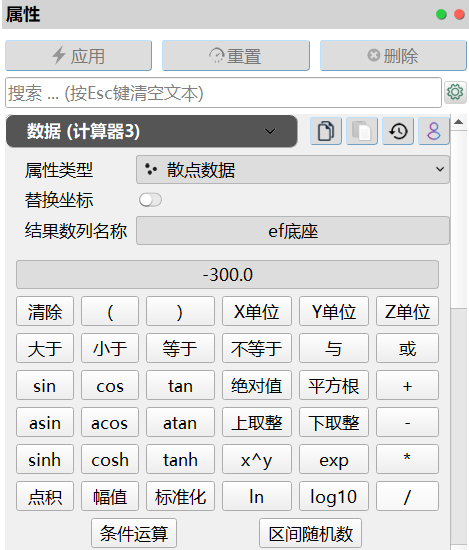Click the scrollbar up arrow

click(458, 122)
